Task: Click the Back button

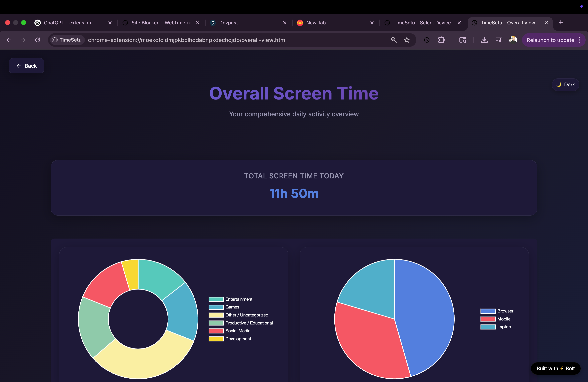Action: (x=26, y=66)
